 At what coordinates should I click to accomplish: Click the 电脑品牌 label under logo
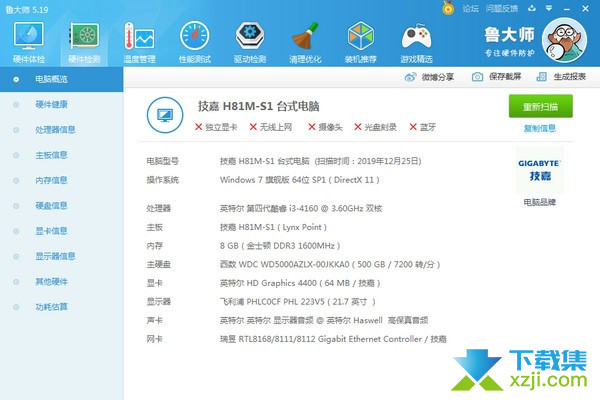point(540,202)
